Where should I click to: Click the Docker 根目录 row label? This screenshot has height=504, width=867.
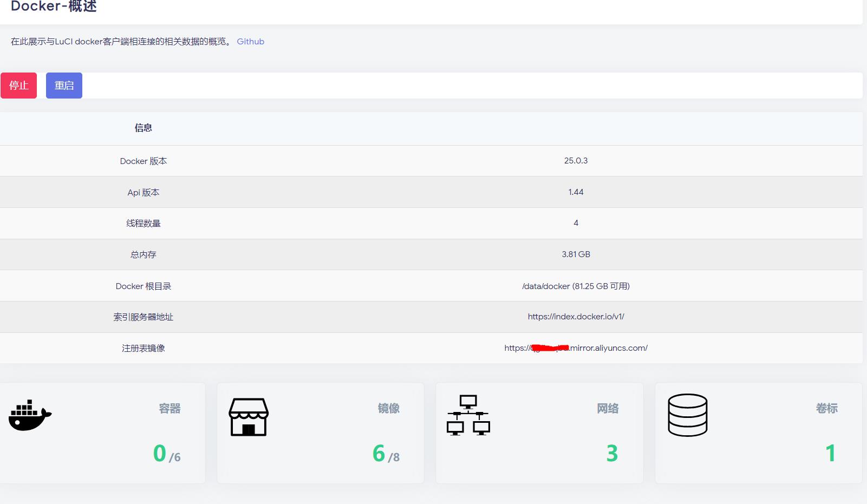pyautogui.click(x=144, y=286)
